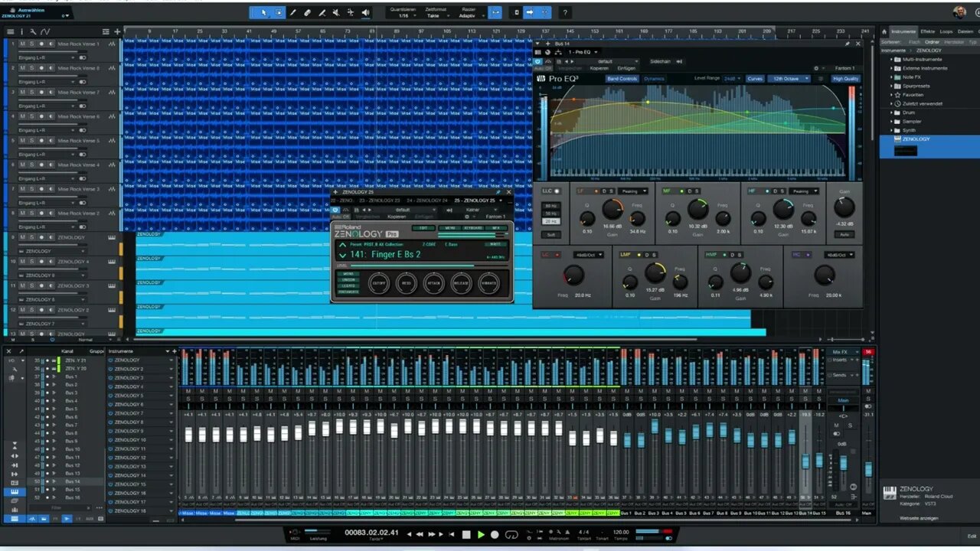Open LC slope 48dB/Oct dropdown
Screen dimensions: 980x551
[588, 255]
